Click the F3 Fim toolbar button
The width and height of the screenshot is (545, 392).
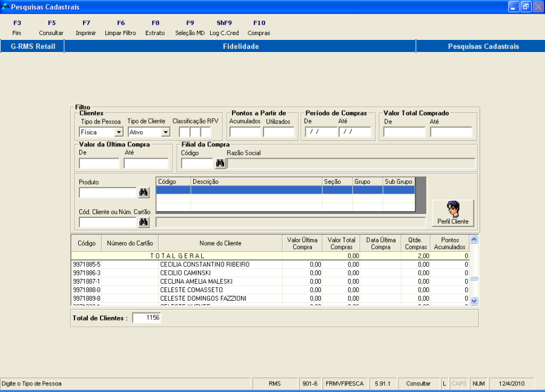(17, 28)
